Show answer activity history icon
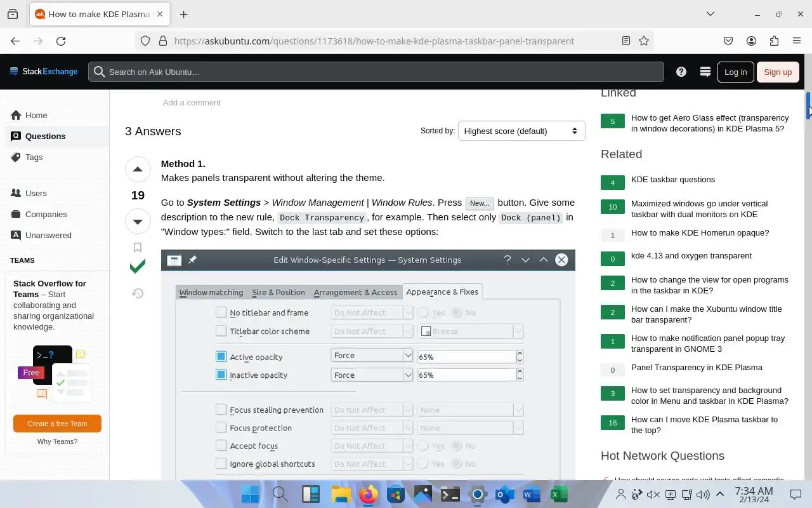 click(138, 293)
